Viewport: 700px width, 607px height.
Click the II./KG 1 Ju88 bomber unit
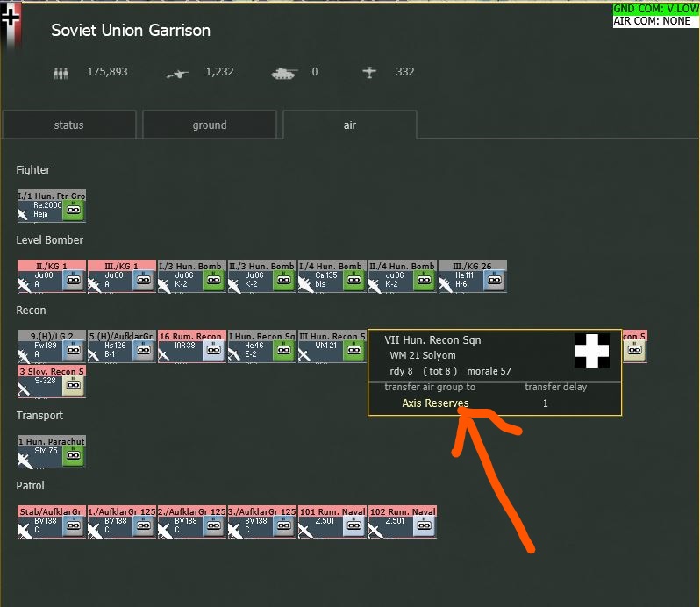point(52,276)
